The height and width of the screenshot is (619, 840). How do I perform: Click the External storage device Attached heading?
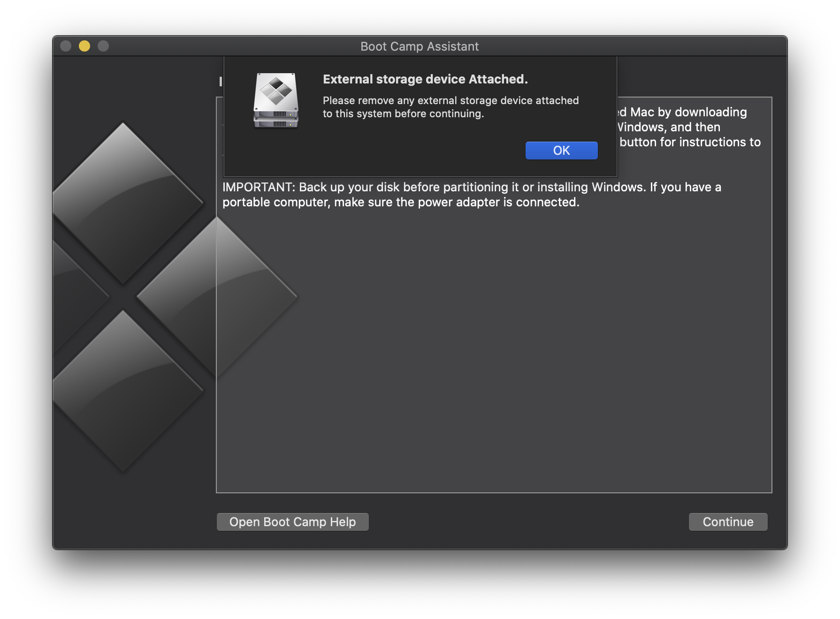pos(425,79)
